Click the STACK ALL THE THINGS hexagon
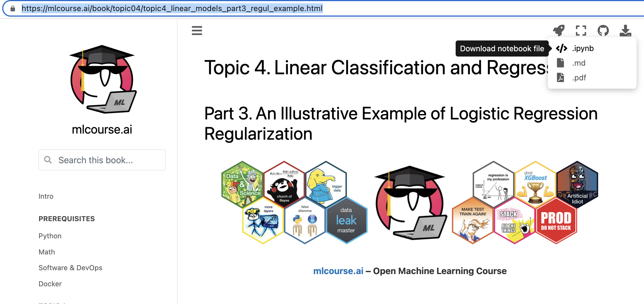The image size is (644, 304). pos(515,220)
